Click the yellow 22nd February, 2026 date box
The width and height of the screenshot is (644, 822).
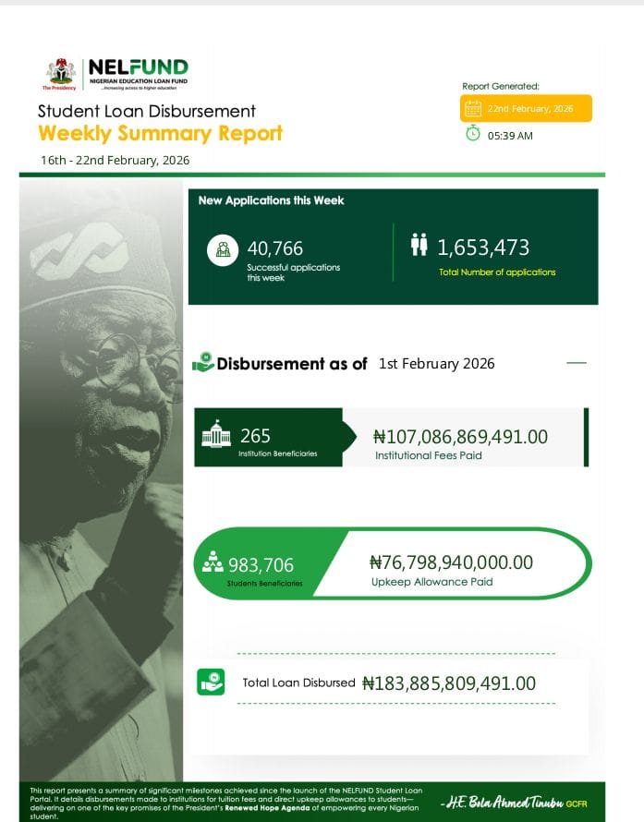pos(526,108)
